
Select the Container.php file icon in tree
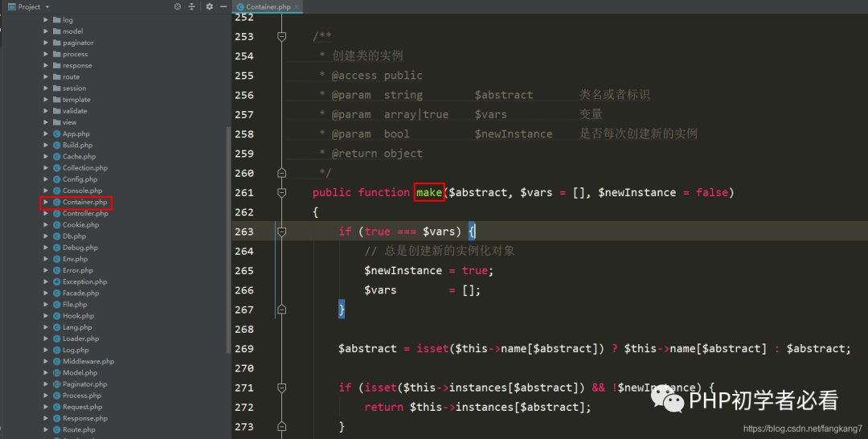point(56,202)
